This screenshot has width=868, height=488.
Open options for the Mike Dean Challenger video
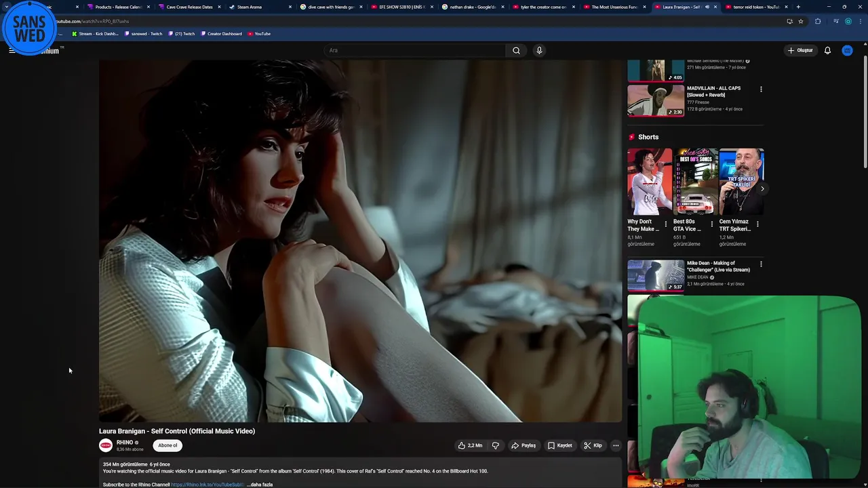click(761, 264)
